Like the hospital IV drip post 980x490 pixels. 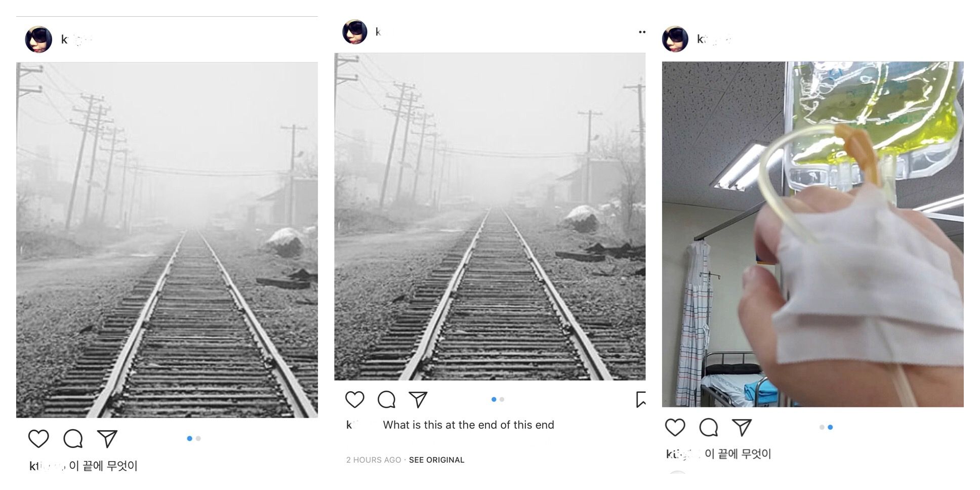tap(675, 427)
